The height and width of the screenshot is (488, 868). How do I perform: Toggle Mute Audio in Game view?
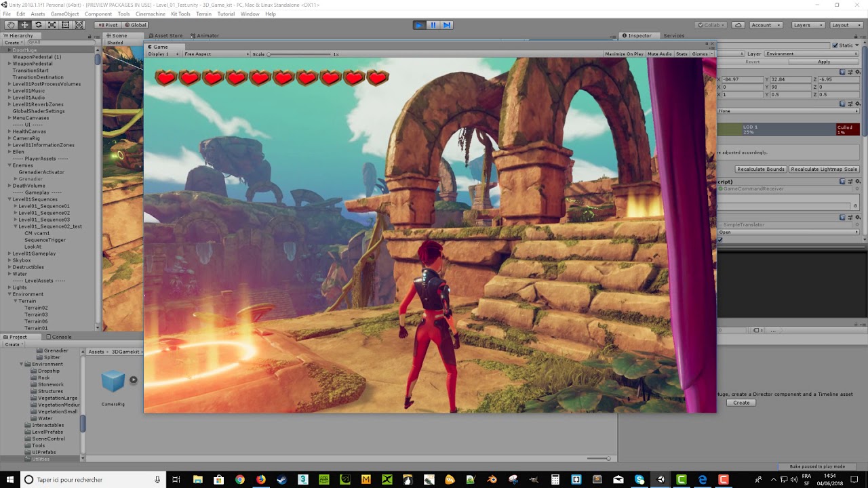(659, 54)
